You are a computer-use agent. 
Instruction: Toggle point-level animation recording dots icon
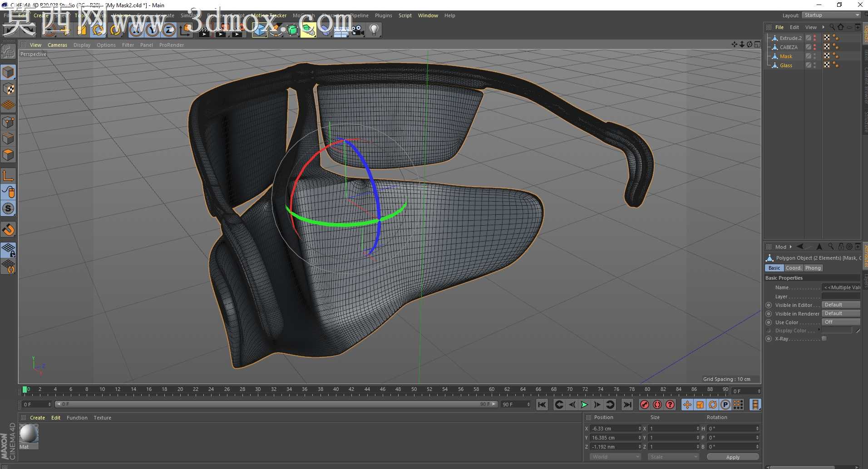(738, 405)
